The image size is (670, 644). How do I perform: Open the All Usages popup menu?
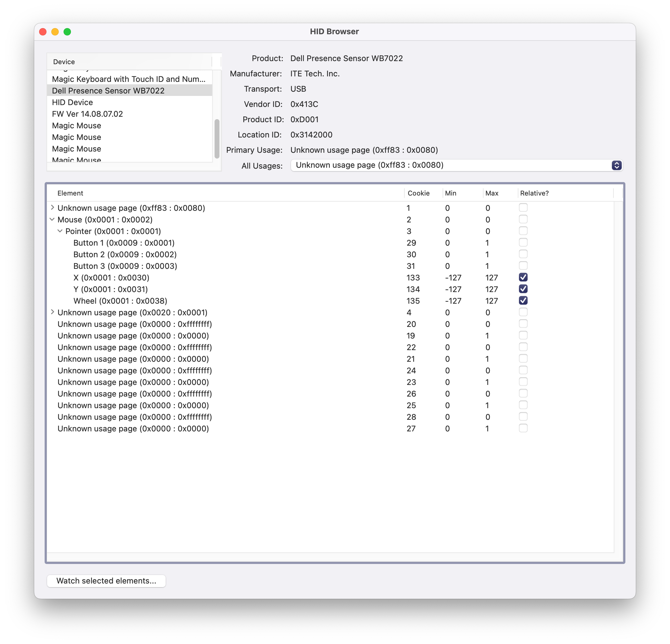click(x=456, y=165)
